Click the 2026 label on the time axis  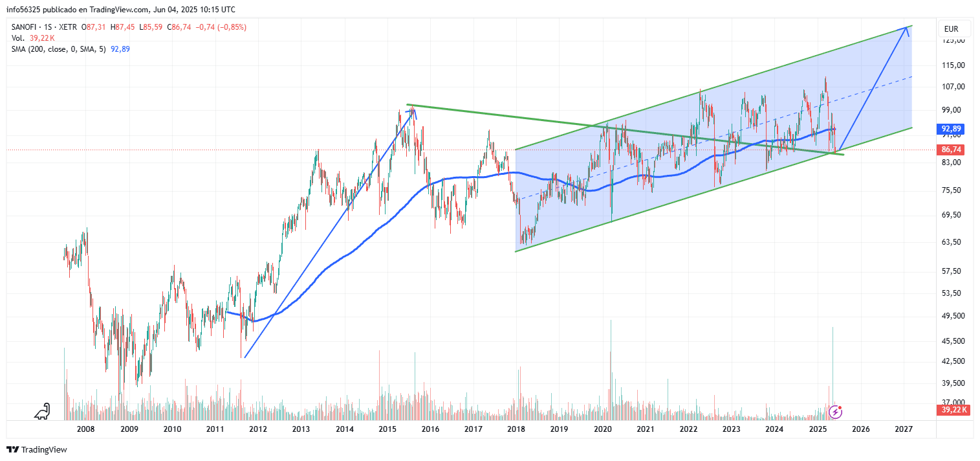(861, 429)
